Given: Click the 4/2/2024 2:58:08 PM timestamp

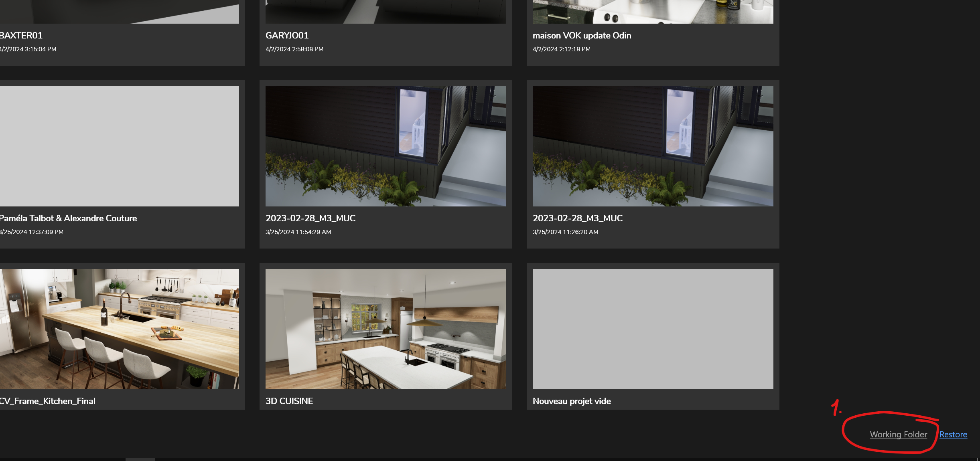Looking at the screenshot, I should (294, 49).
